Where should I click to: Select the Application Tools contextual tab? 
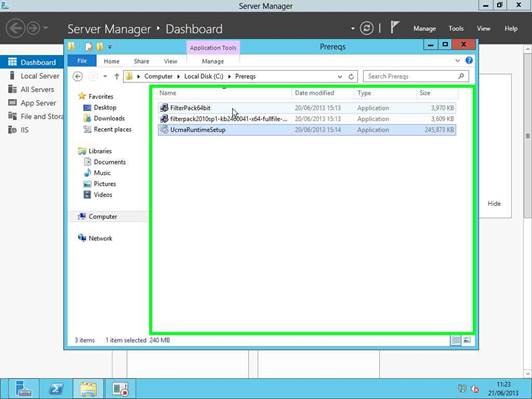coord(213,48)
